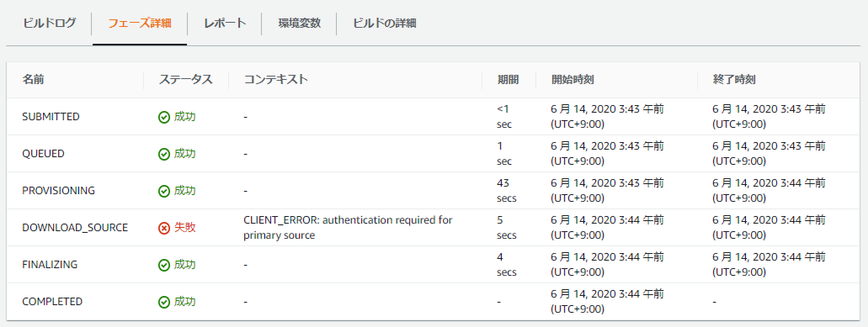
Task: Select the PROVISIONING phase name
Action: point(59,191)
